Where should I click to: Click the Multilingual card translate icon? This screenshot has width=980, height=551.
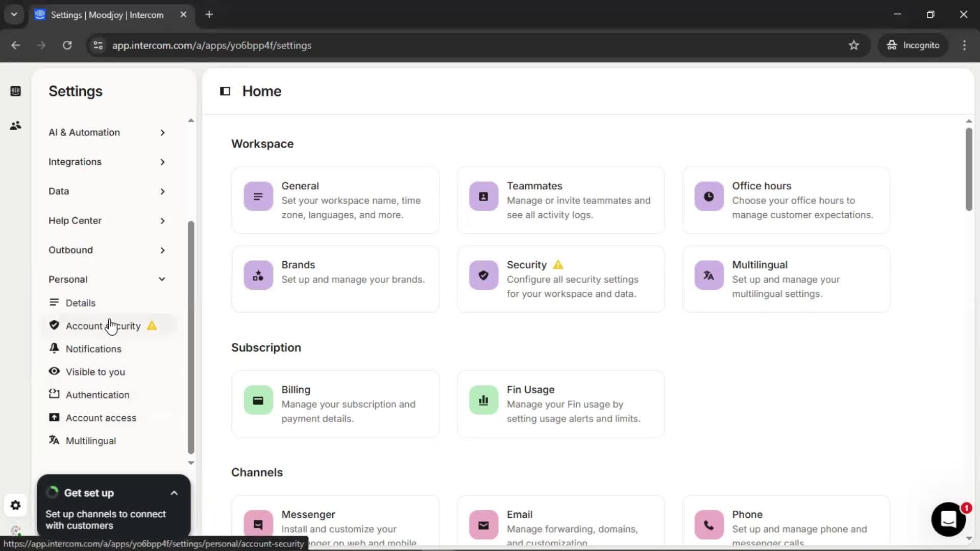[709, 275]
